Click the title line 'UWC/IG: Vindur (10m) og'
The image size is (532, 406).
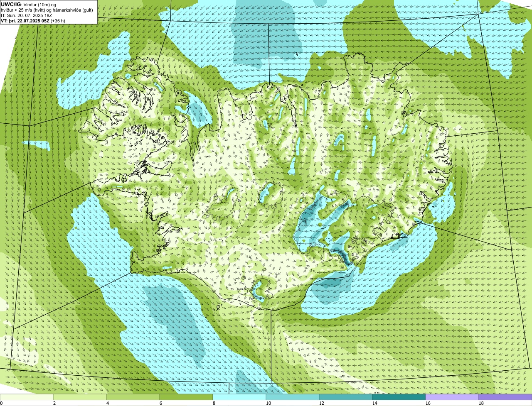(x=29, y=4)
